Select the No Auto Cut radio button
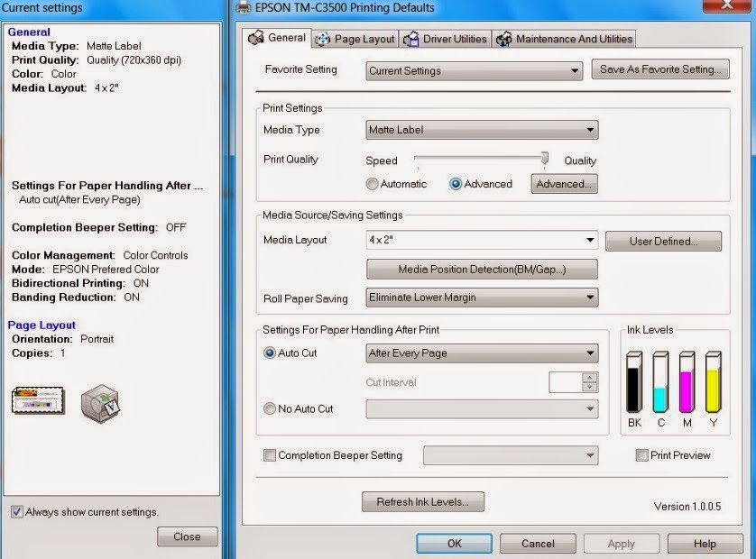The width and height of the screenshot is (756, 559). tap(269, 408)
